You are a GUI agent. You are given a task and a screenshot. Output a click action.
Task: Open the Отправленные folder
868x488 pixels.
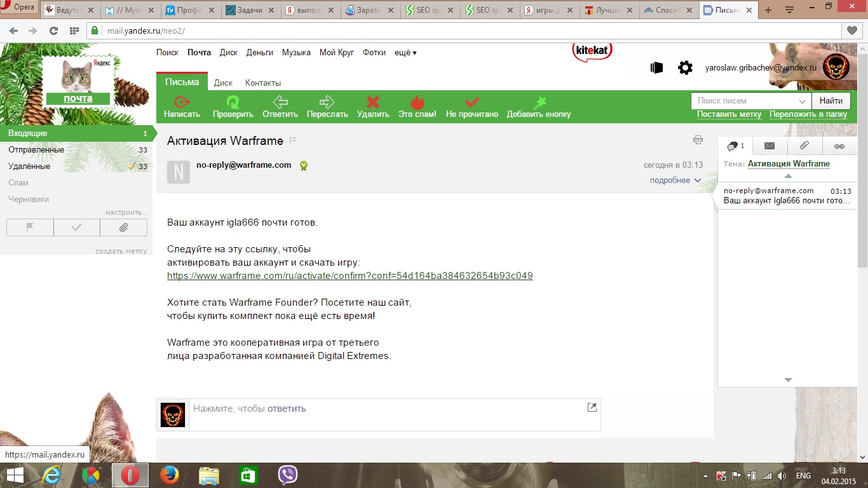pos(75,150)
